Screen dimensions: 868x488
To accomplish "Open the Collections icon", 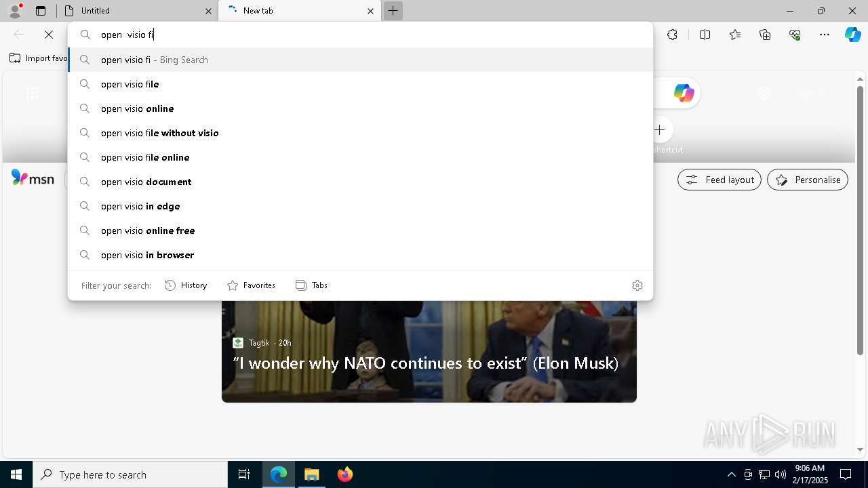I will point(765,35).
